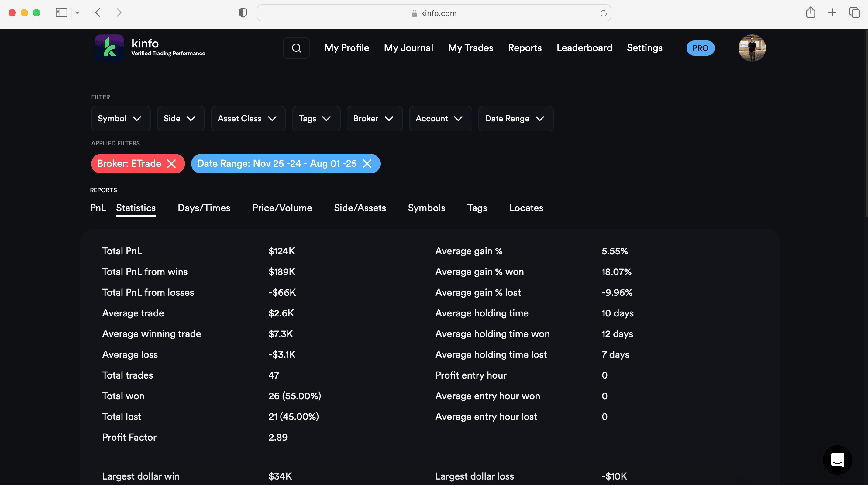
Task: Open the chat support bubble icon
Action: [837, 459]
